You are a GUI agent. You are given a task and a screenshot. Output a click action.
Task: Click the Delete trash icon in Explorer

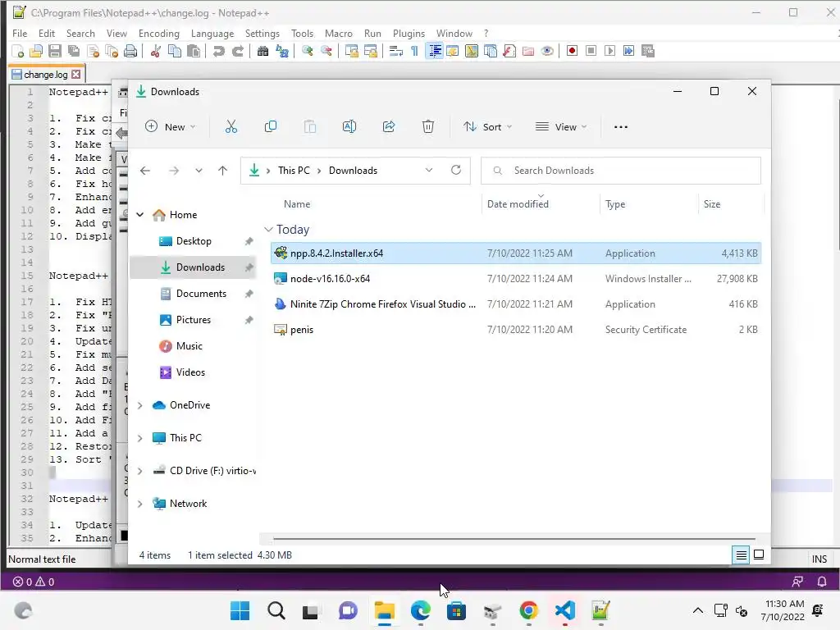[x=428, y=127]
